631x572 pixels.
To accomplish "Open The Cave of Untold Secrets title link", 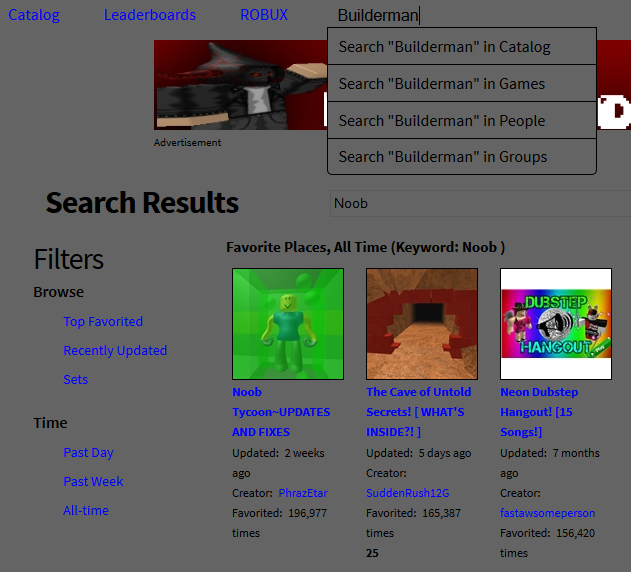I will tap(419, 412).
